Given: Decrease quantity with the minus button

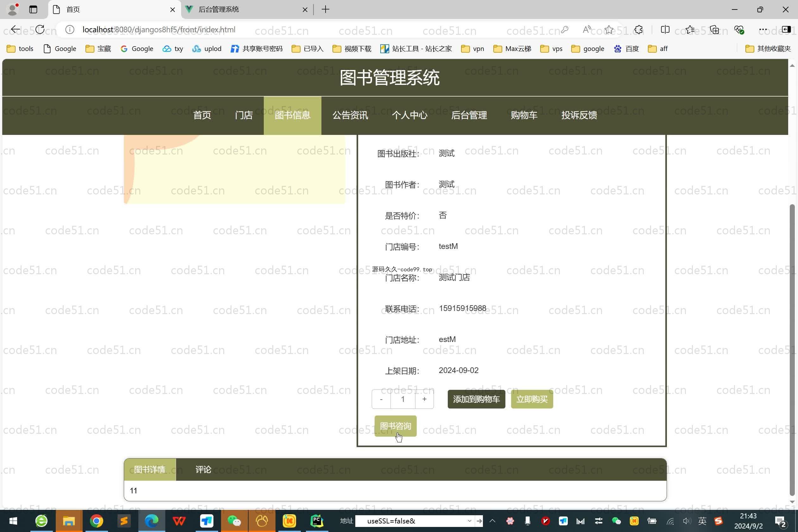Looking at the screenshot, I should (x=381, y=399).
